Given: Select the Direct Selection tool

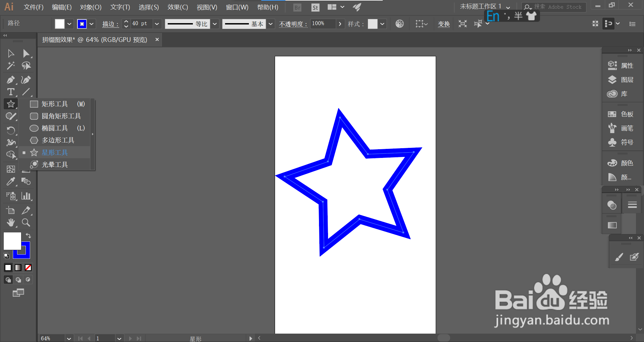Looking at the screenshot, I should click(26, 53).
